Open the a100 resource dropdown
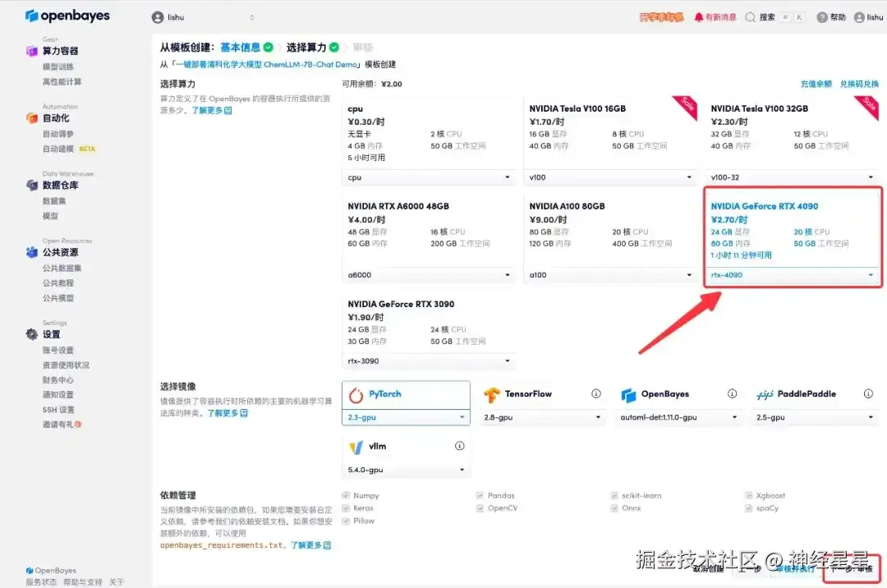 click(x=610, y=275)
